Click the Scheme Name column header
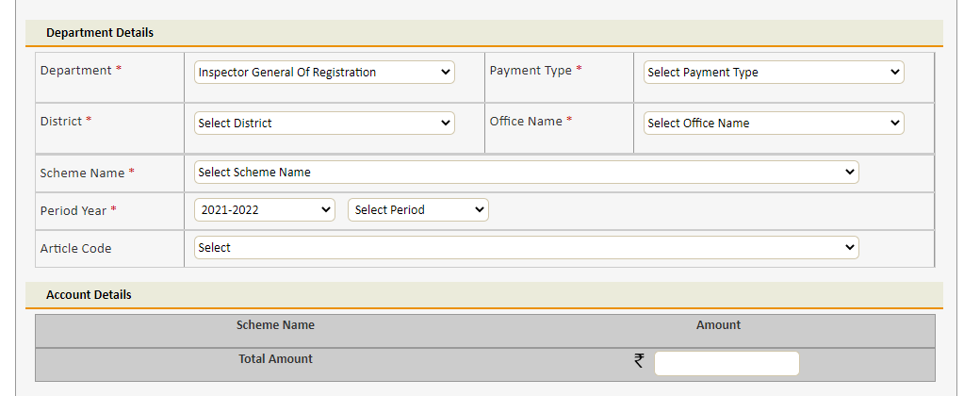This screenshot has width=980, height=396. coord(275,324)
